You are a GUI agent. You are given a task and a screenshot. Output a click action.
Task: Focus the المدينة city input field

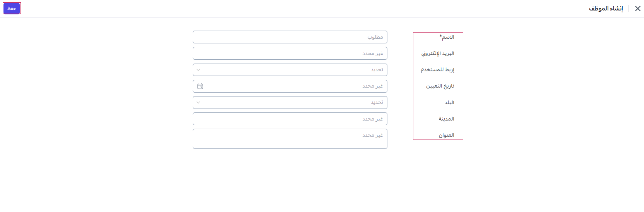click(290, 119)
